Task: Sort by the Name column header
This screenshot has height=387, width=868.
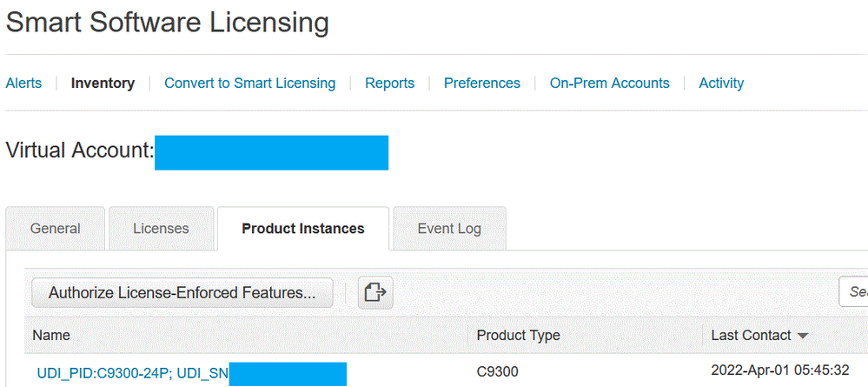Action: [x=51, y=335]
